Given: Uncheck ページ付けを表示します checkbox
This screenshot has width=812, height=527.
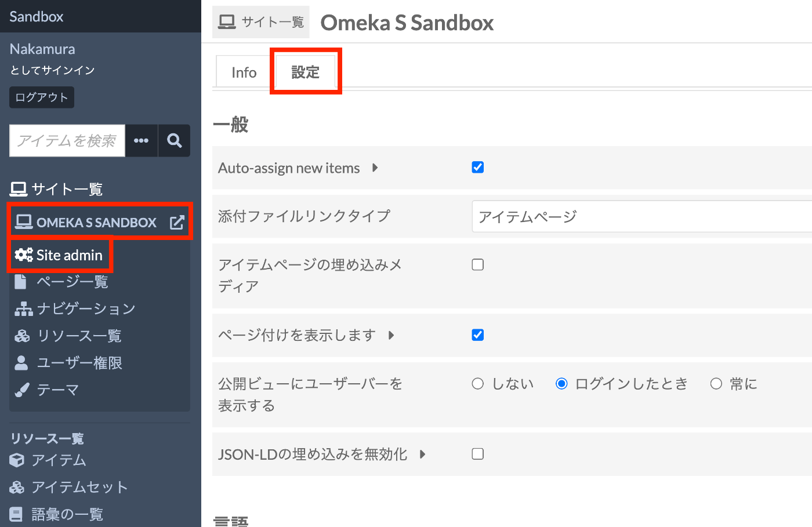Looking at the screenshot, I should click(x=478, y=335).
